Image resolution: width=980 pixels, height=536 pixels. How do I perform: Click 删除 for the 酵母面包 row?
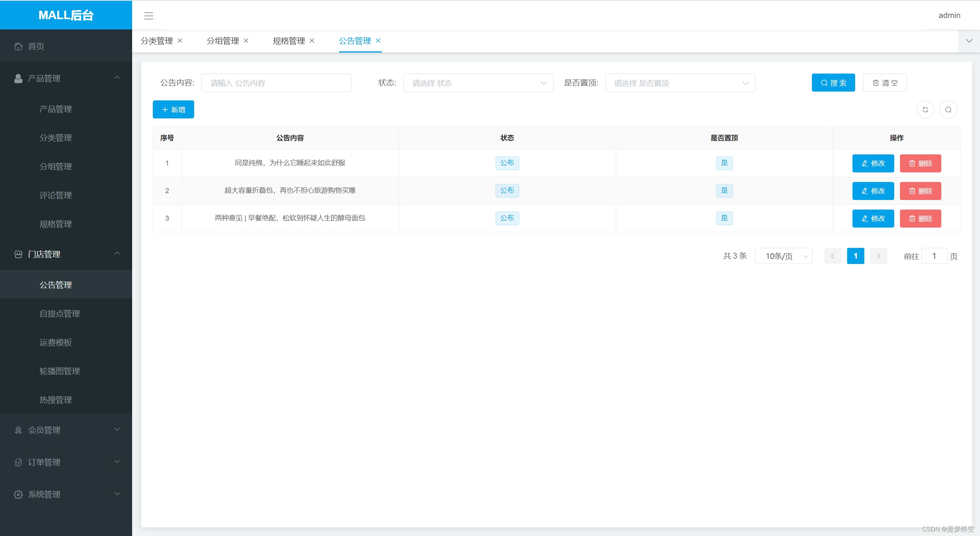(920, 219)
